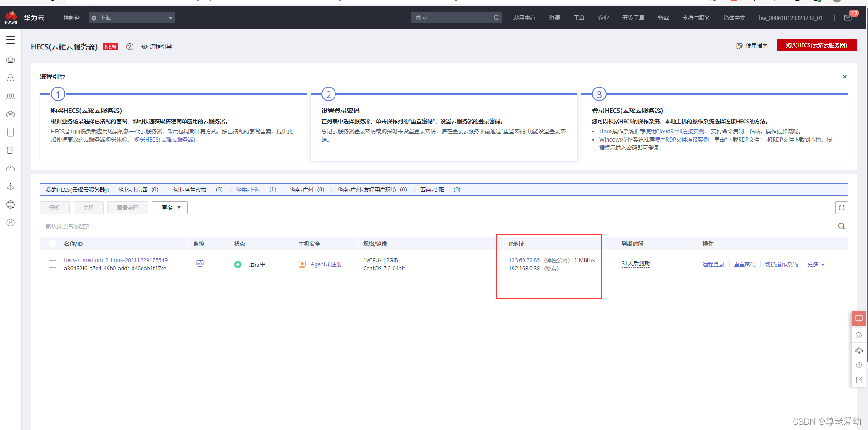Click the Agent host security icon
Viewport: 868px width, 430px height.
[x=302, y=264]
